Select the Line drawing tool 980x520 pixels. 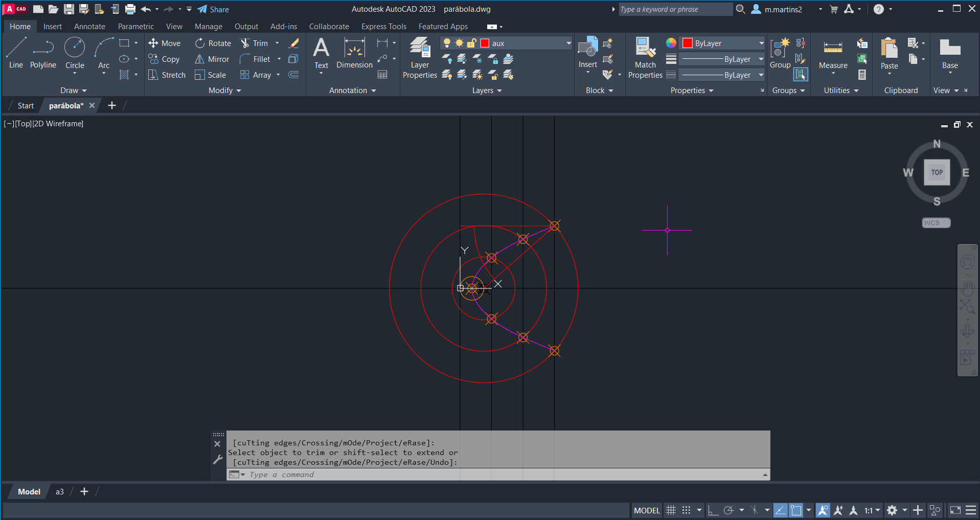tap(16, 53)
